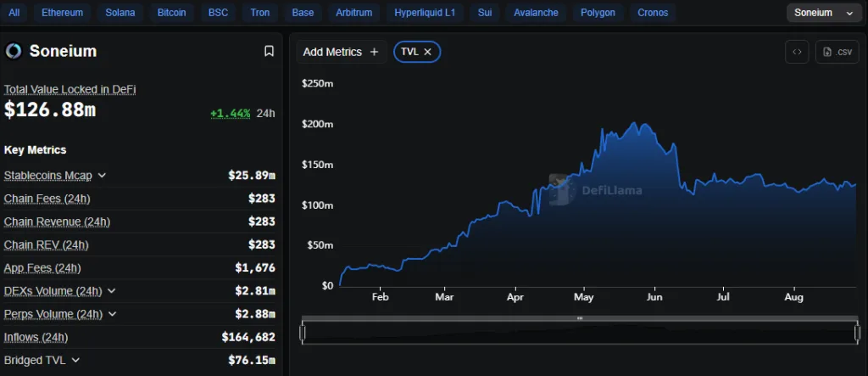Image resolution: width=868 pixels, height=376 pixels.
Task: Switch to Tron chain
Action: 260,12
